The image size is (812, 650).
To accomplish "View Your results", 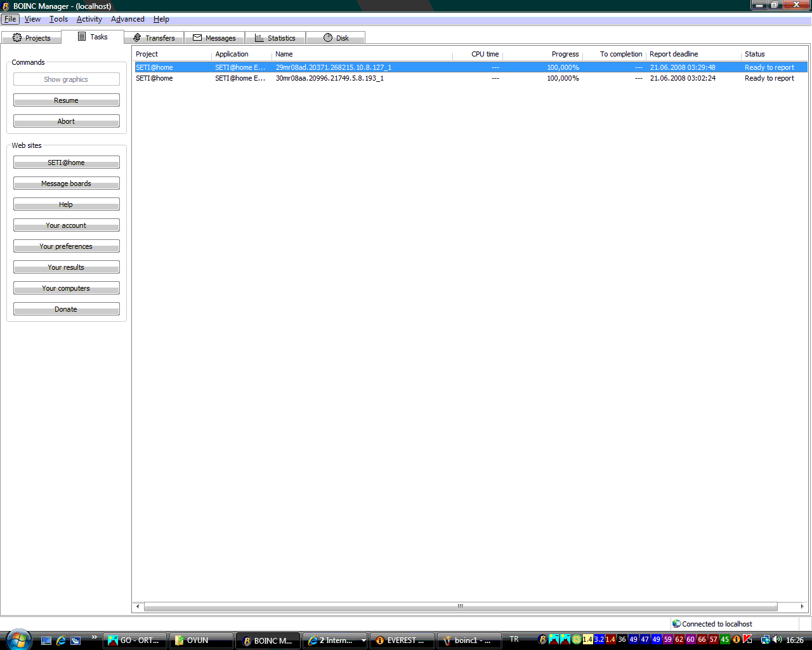I will (66, 267).
